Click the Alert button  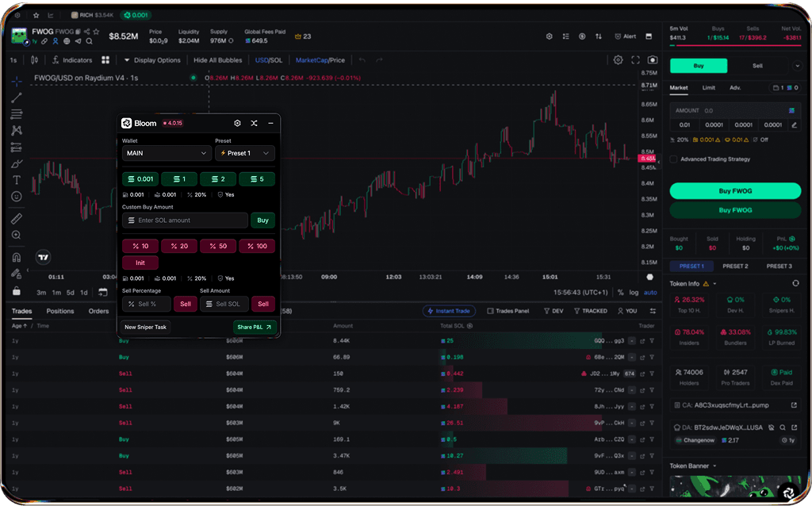click(625, 36)
